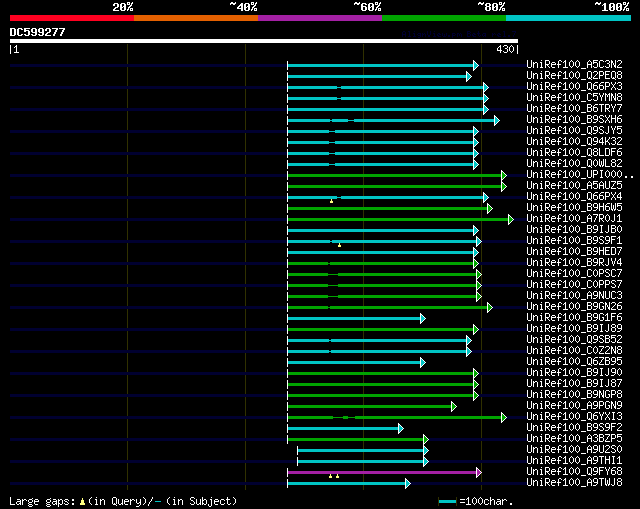Click the UniRef100_C0PPS7 label
640x509 pixels.
click(x=574, y=285)
